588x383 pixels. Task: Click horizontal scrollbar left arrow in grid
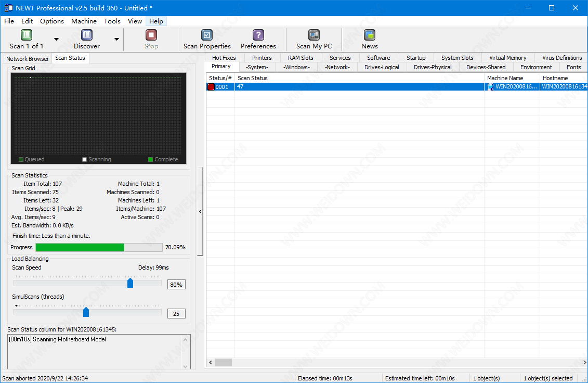[211, 362]
